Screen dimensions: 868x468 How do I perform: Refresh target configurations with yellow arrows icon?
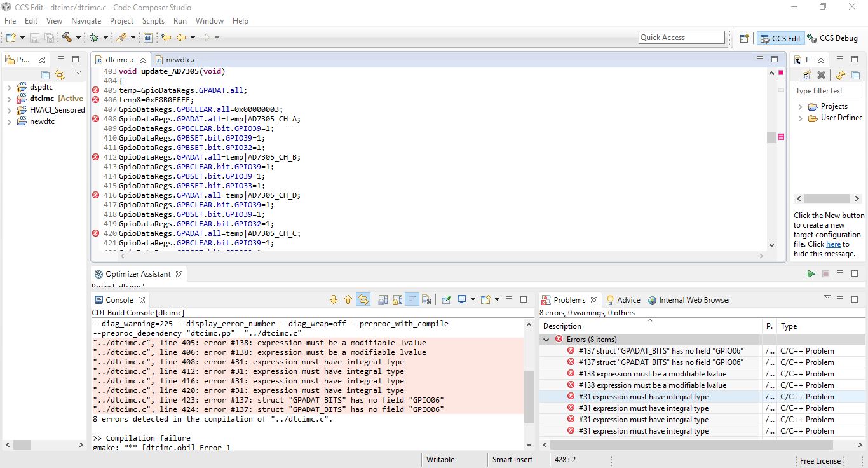pyautogui.click(x=841, y=75)
